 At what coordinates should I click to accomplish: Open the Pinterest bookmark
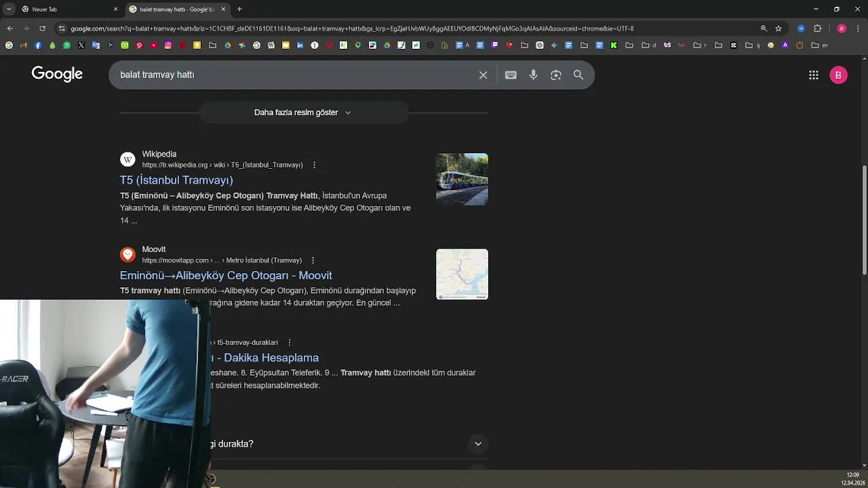[x=139, y=45]
